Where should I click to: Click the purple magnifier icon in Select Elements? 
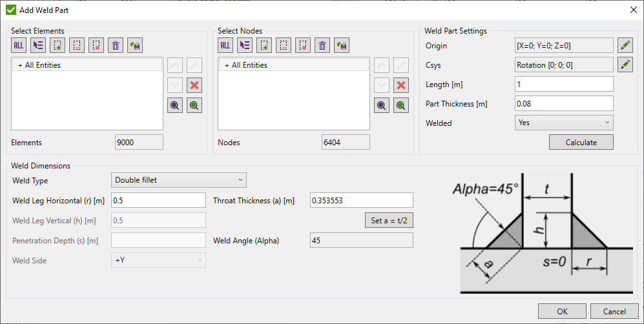point(175,106)
